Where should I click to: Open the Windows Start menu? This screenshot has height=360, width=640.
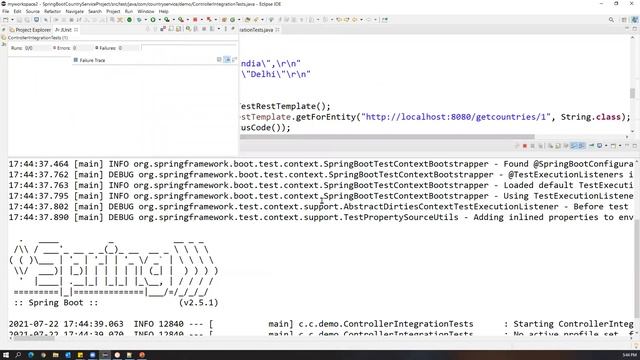pos(6,355)
